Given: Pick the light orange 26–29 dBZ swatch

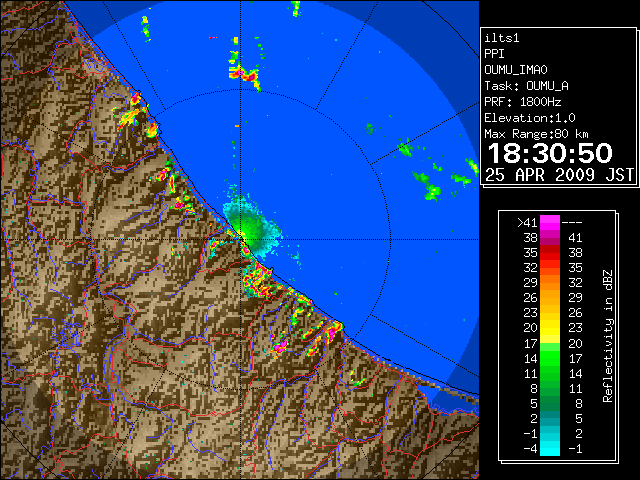Looking at the screenshot, I should (x=550, y=298).
